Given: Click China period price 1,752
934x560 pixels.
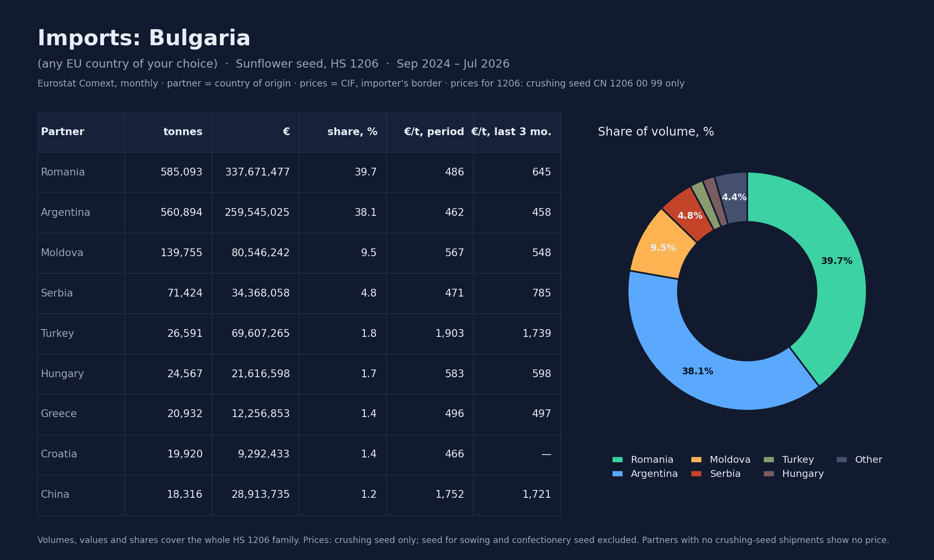Looking at the screenshot, I should point(449,495).
